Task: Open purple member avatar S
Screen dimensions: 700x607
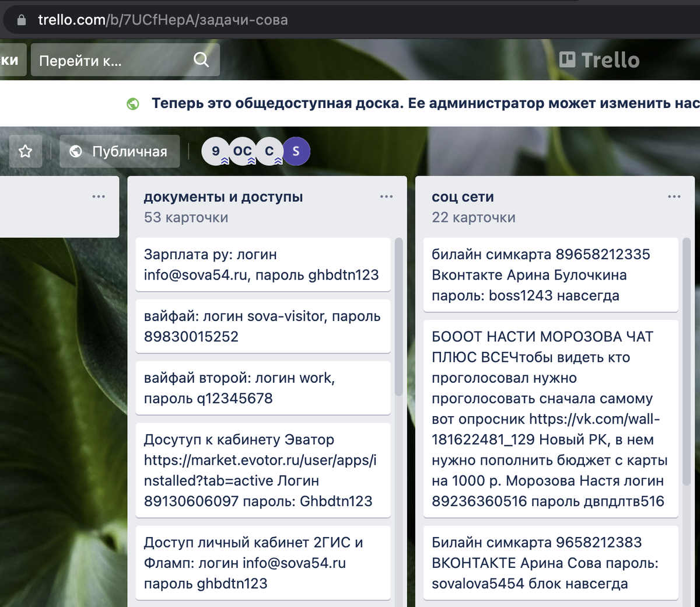Action: (x=296, y=151)
